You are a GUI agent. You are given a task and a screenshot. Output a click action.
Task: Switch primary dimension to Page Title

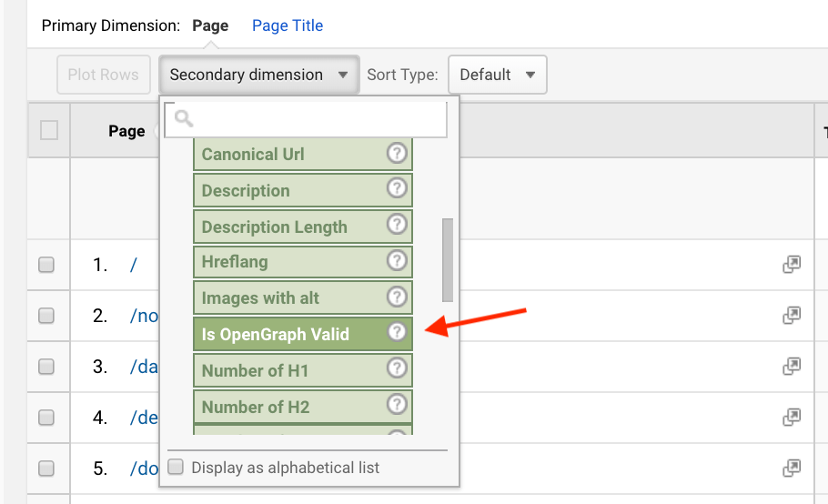[288, 25]
